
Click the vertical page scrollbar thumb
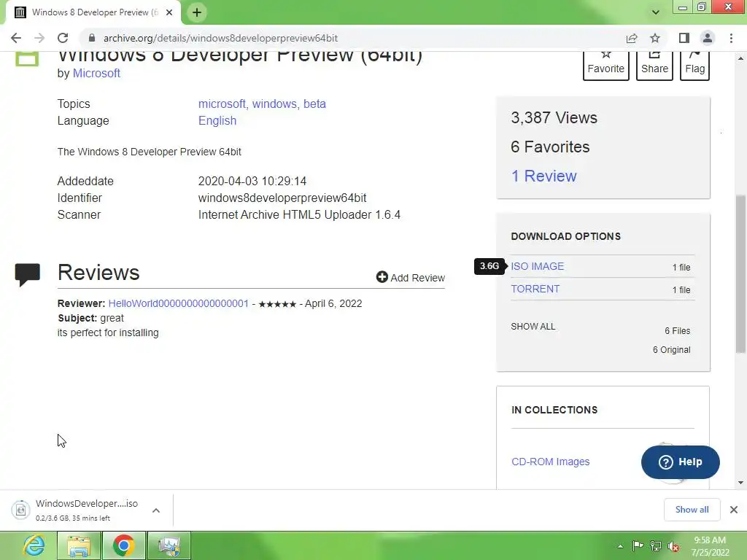tap(740, 274)
